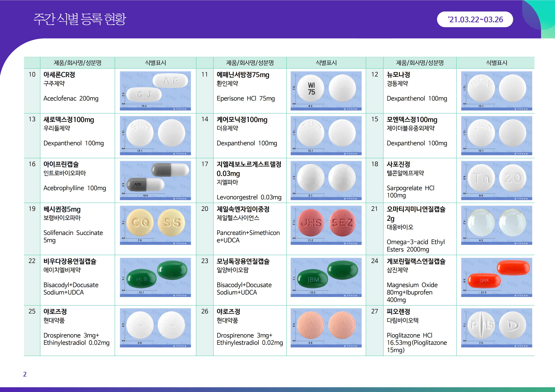Click the pink 야로즈정 tablet image
Screen dimensions: 555x392
tap(326, 328)
